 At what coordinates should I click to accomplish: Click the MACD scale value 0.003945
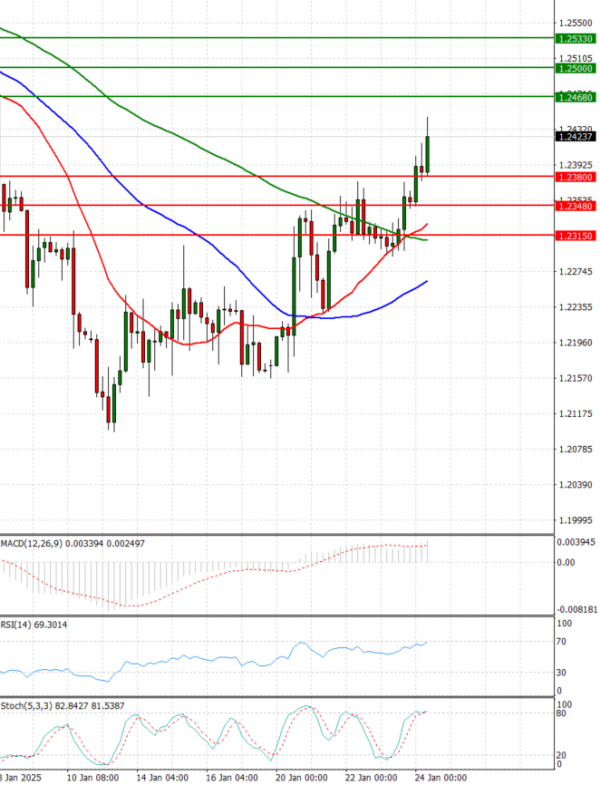(x=579, y=542)
